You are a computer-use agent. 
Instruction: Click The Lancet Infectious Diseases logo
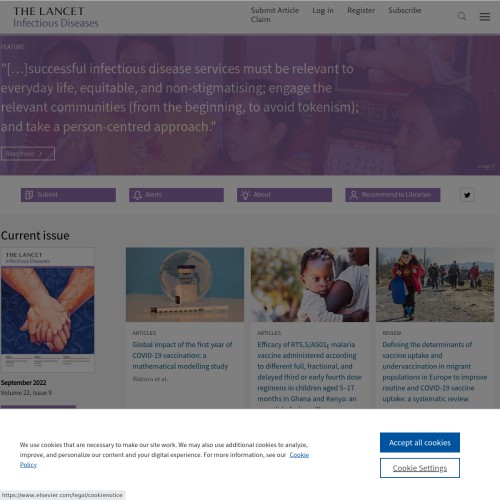[56, 17]
